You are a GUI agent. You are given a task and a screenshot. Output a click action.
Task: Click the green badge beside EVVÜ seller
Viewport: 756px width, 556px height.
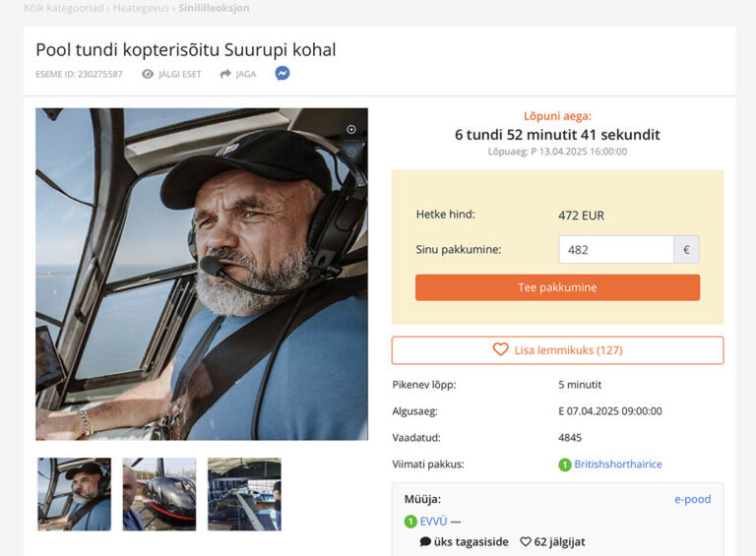(410, 522)
